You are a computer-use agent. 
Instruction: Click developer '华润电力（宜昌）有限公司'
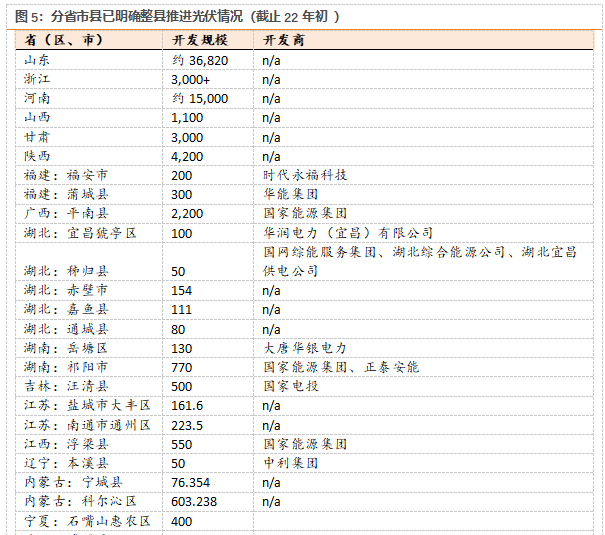[x=348, y=233]
